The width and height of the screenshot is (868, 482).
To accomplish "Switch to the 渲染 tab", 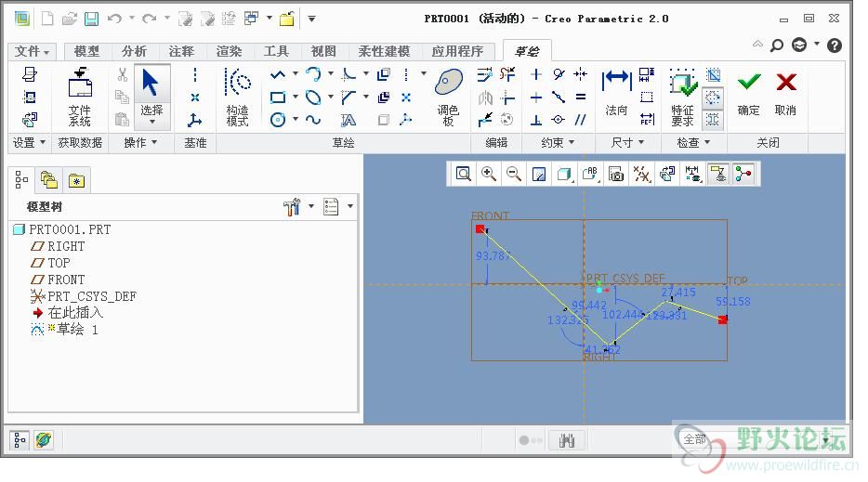I will [x=230, y=51].
